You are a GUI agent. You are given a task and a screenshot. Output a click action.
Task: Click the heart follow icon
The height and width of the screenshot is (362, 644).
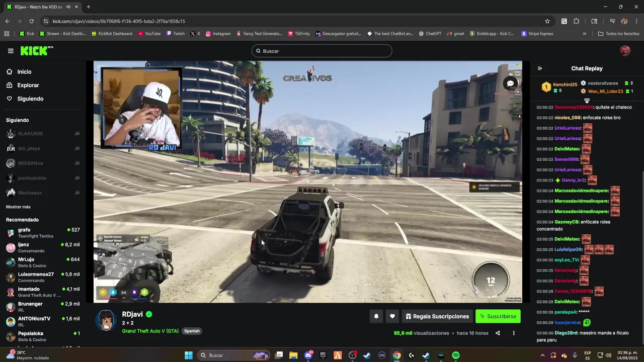(x=392, y=316)
